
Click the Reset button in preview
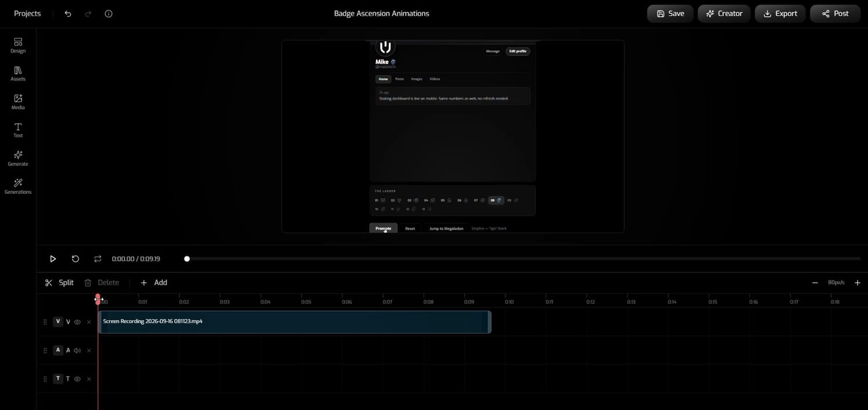410,228
